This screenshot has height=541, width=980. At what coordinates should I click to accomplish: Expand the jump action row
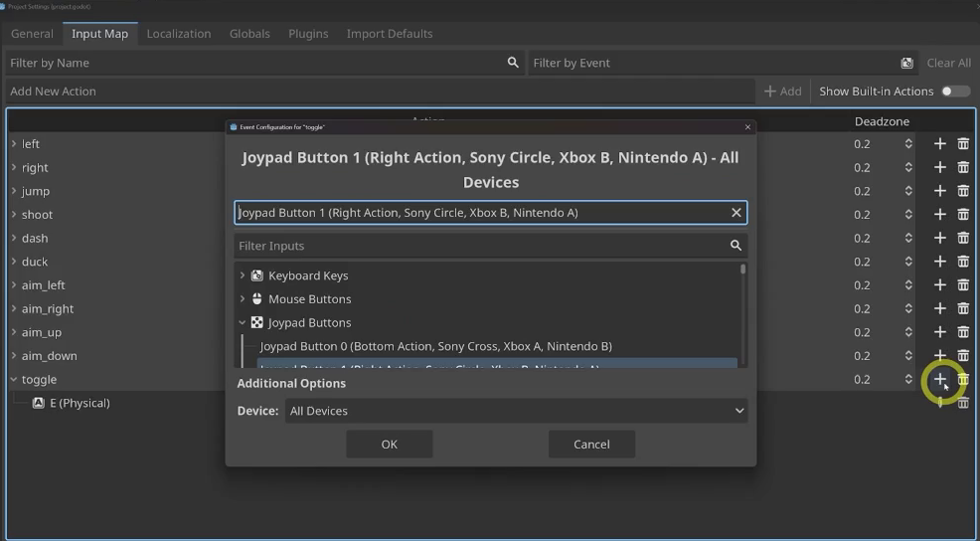(x=14, y=191)
